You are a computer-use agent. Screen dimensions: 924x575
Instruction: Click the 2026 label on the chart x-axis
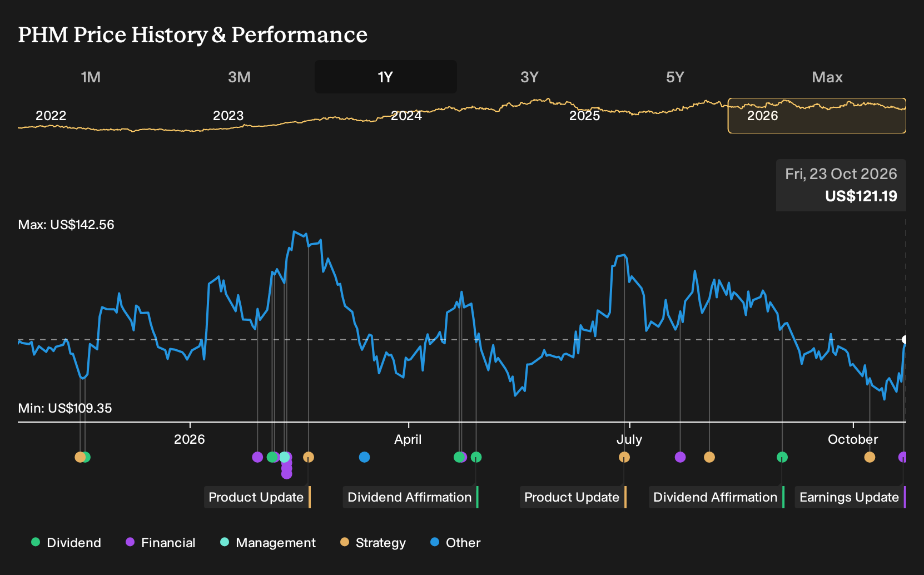pos(190,439)
